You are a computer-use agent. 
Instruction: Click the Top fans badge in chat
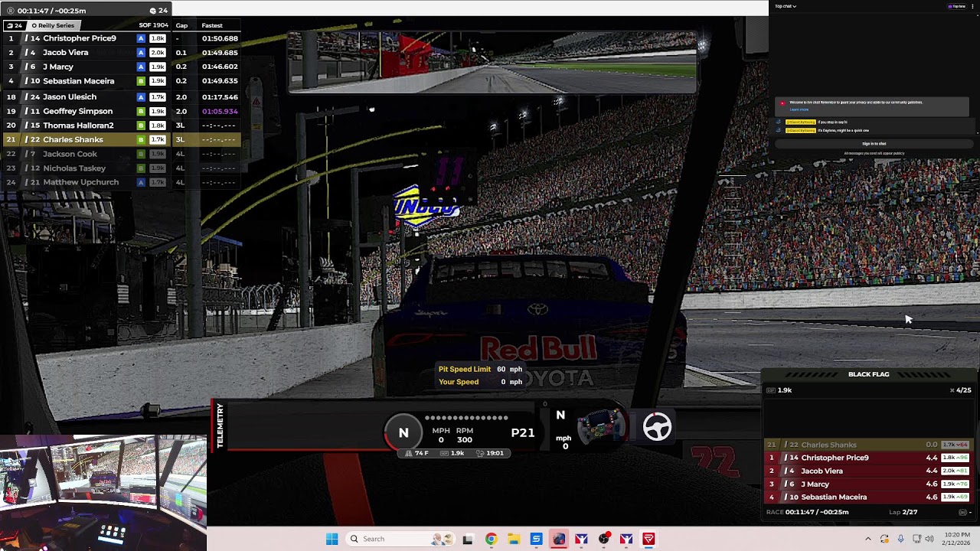(x=957, y=6)
